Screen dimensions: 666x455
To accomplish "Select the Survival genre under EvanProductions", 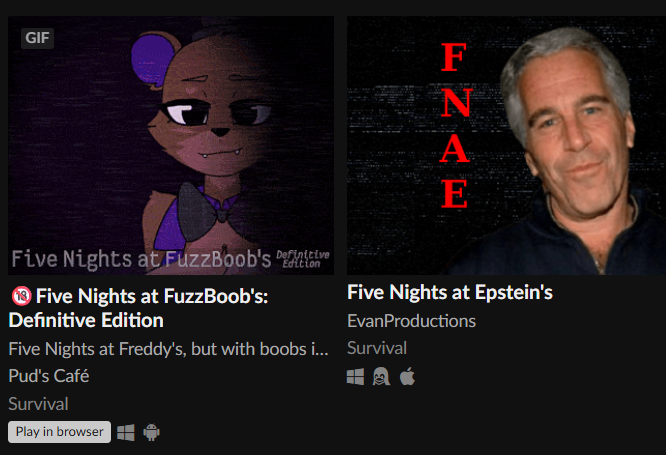I will (x=377, y=348).
